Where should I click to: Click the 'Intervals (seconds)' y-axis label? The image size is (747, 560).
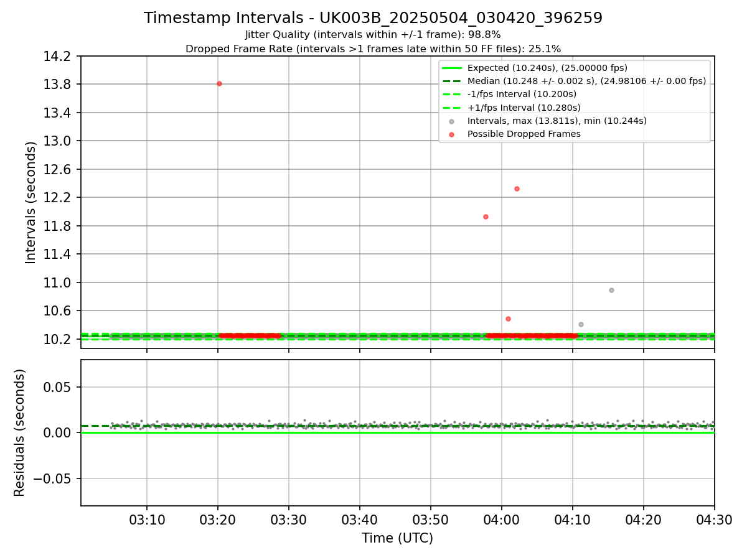pos(31,202)
